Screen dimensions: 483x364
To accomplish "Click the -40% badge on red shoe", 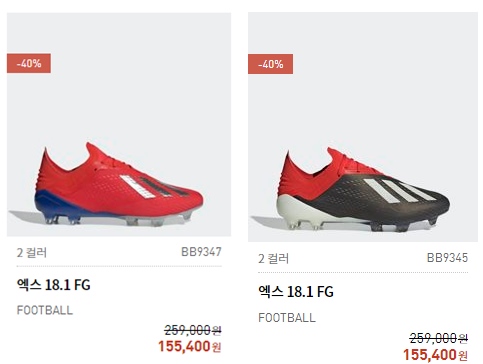I will point(29,63).
